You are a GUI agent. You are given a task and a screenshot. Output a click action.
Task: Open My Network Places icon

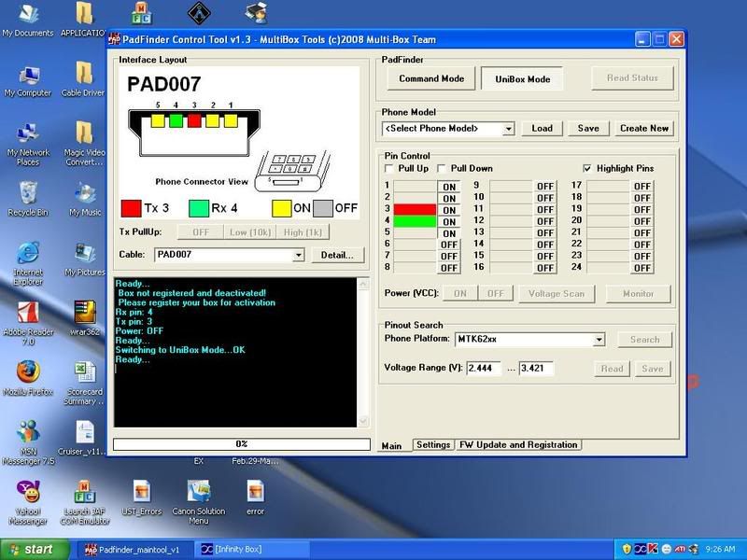pos(28,145)
